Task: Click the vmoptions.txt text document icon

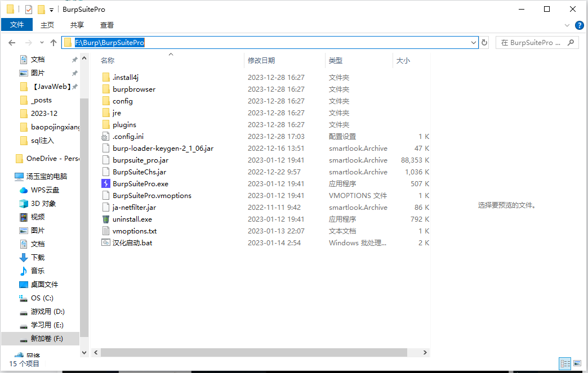Action: point(106,231)
